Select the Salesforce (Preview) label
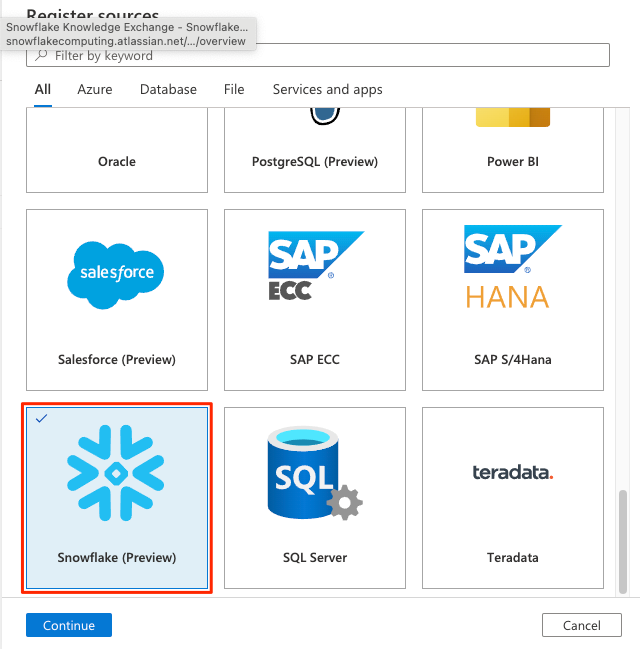640x649 pixels. [x=117, y=360]
